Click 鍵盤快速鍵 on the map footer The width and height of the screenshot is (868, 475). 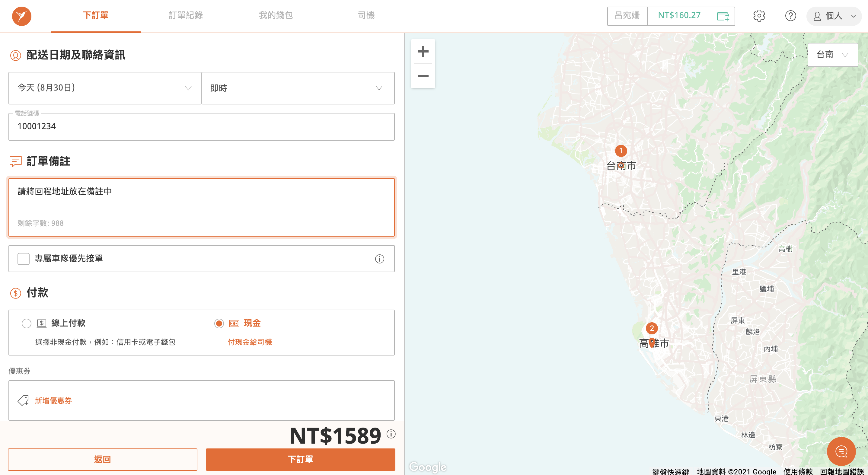671,471
